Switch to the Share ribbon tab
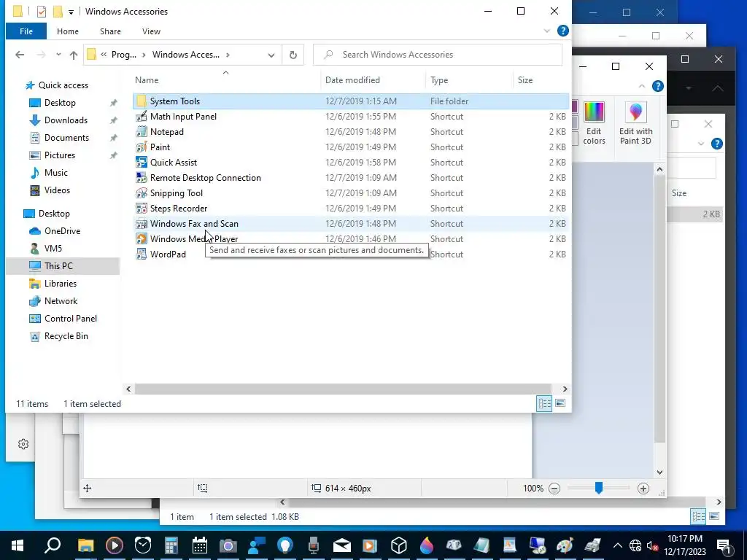747x560 pixels. [110, 31]
